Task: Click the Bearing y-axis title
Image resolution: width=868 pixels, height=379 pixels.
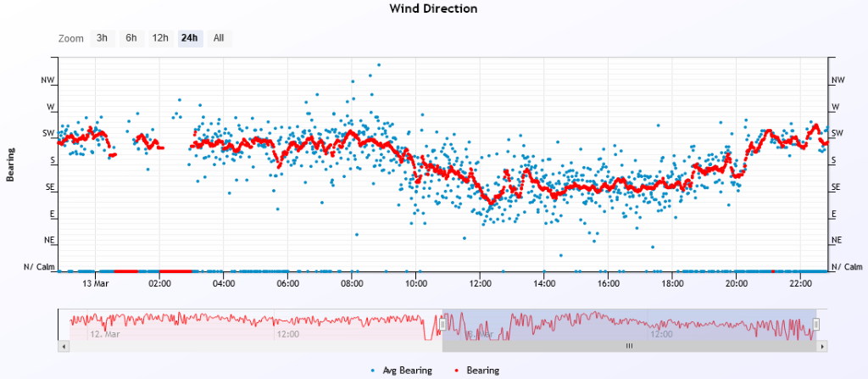Action: tap(9, 164)
